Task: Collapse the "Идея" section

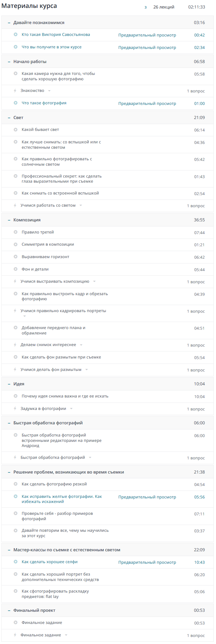Action: [9, 384]
